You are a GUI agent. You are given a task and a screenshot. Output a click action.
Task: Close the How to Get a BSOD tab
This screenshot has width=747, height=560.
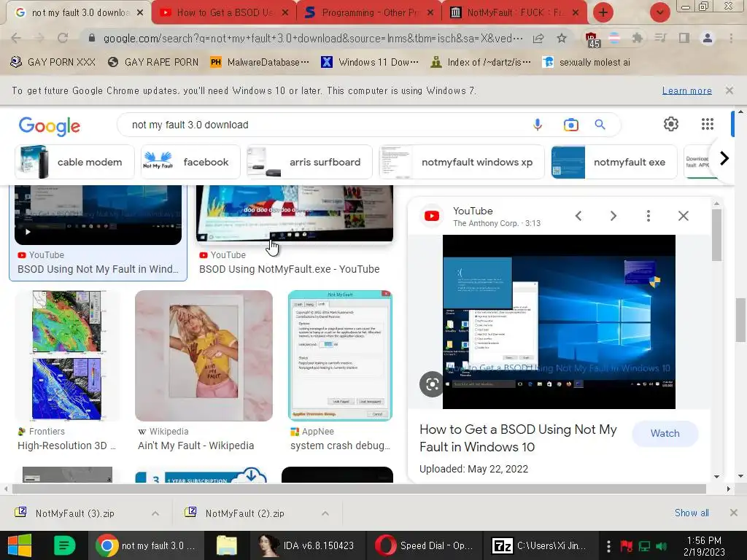tap(285, 13)
